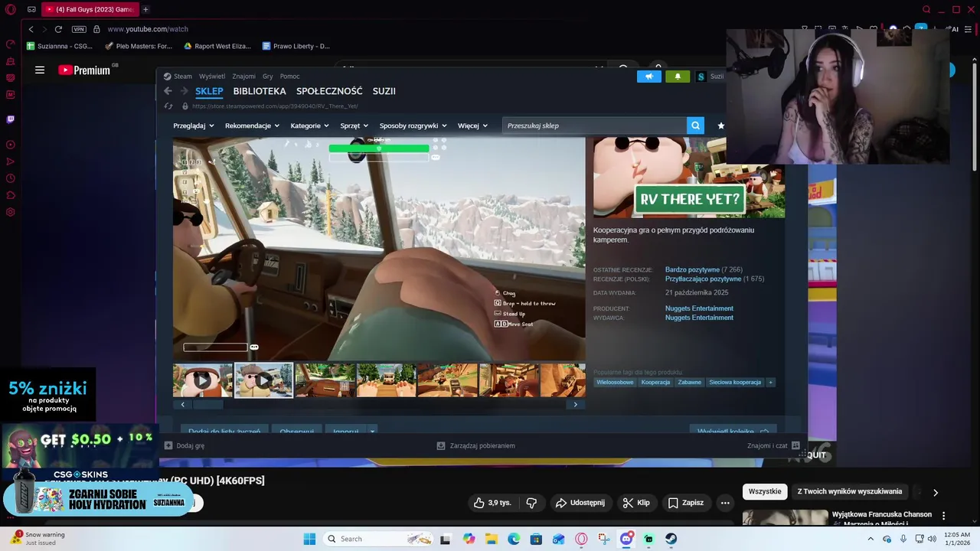Open the SUZII profile tab in Steam
Image resolution: width=980 pixels, height=551 pixels.
point(384,91)
